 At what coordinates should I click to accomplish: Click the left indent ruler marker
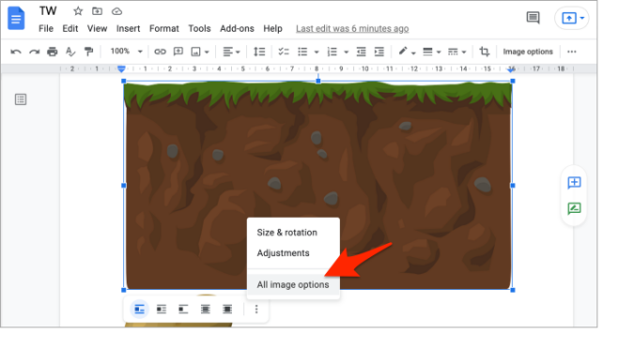click(121, 69)
